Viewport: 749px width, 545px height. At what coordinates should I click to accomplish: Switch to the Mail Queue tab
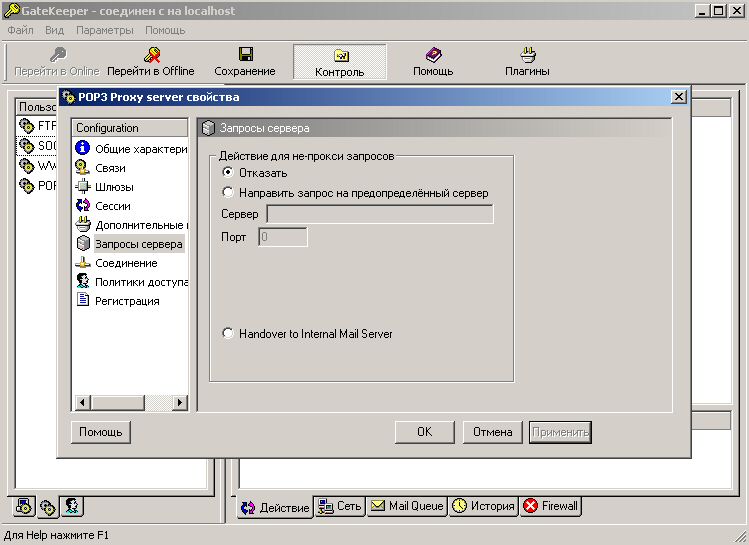[407, 506]
